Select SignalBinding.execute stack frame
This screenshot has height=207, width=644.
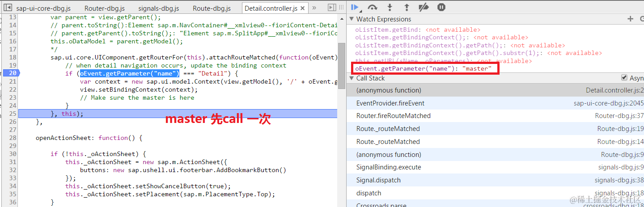pos(495,167)
